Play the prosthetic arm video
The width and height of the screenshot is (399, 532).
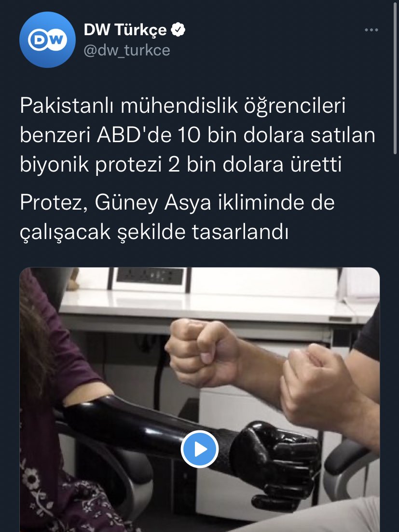tap(200, 449)
